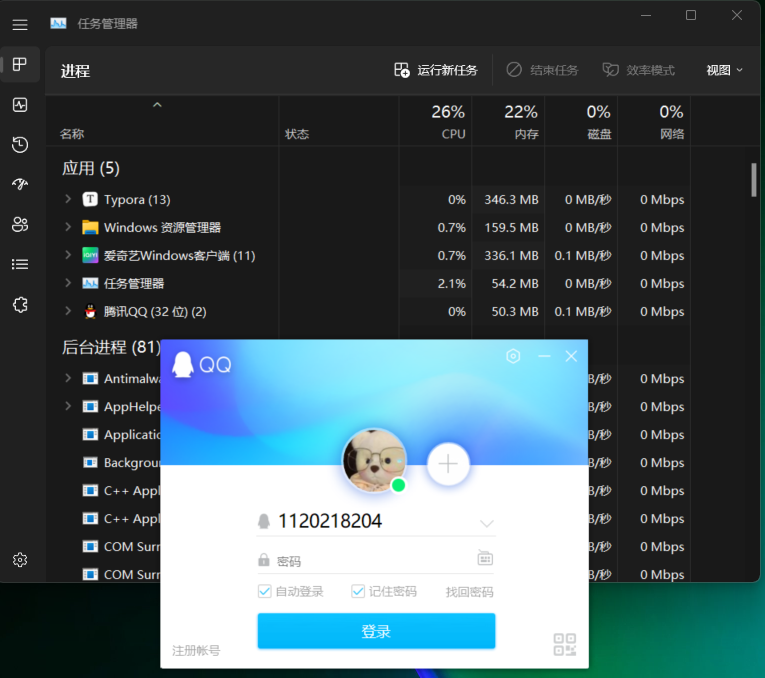Open the Users page in sidebar
Image resolution: width=765 pixels, height=678 pixels.
[x=20, y=224]
